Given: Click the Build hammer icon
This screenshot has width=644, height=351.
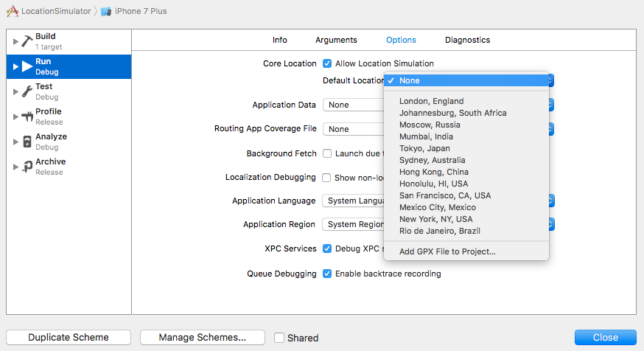Looking at the screenshot, I should coord(27,41).
